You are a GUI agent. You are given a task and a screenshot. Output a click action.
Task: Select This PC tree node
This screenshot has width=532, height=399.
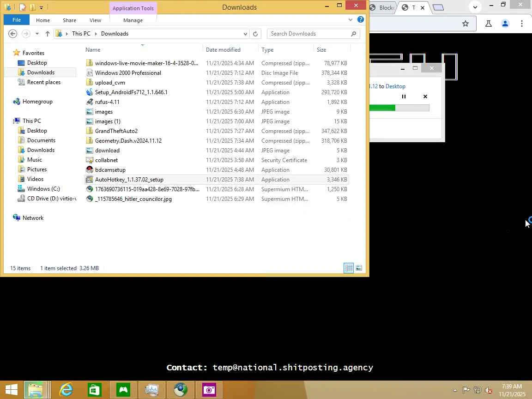pyautogui.click(x=31, y=121)
